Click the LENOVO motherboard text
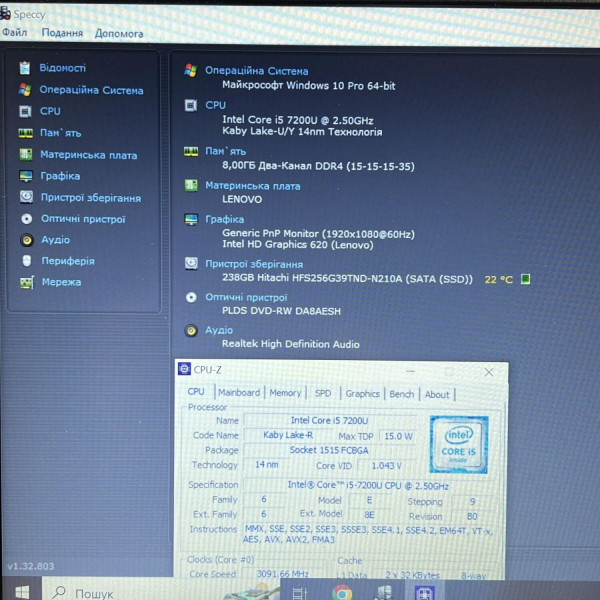Screen dimensions: 600x600 242,199
